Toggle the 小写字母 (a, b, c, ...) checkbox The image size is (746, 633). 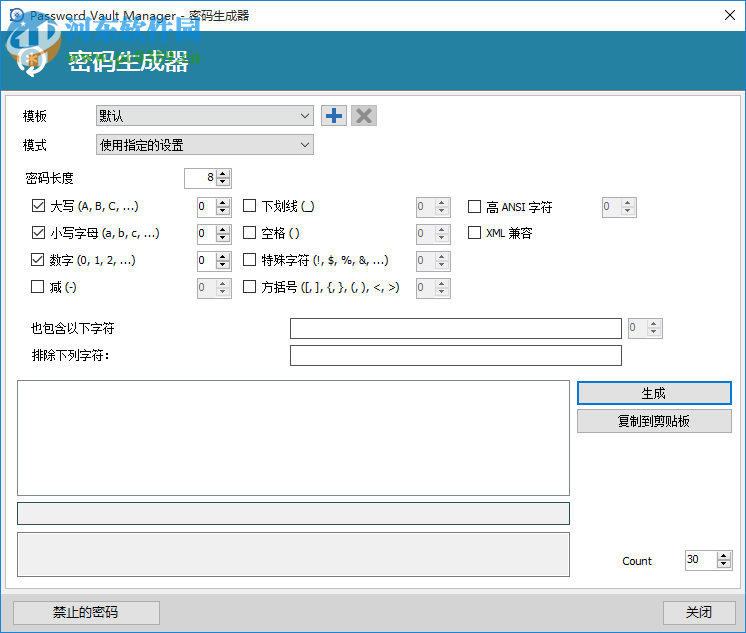[x=38, y=233]
